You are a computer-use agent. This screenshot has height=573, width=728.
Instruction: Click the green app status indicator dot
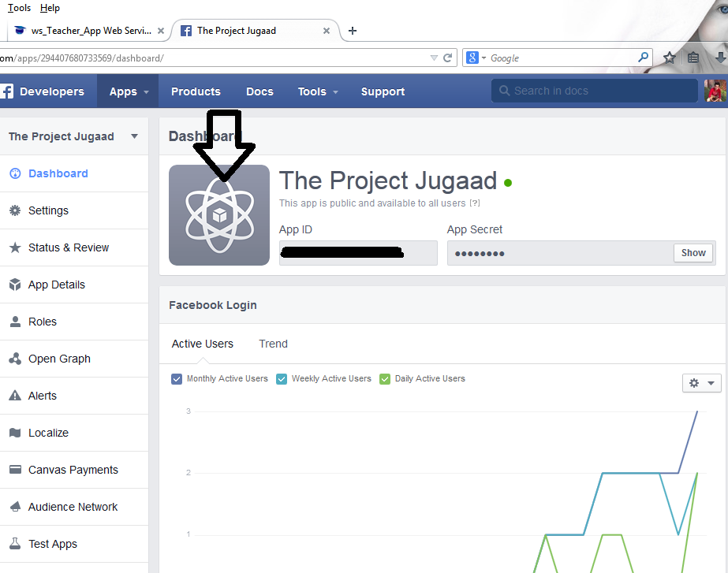[x=508, y=181]
